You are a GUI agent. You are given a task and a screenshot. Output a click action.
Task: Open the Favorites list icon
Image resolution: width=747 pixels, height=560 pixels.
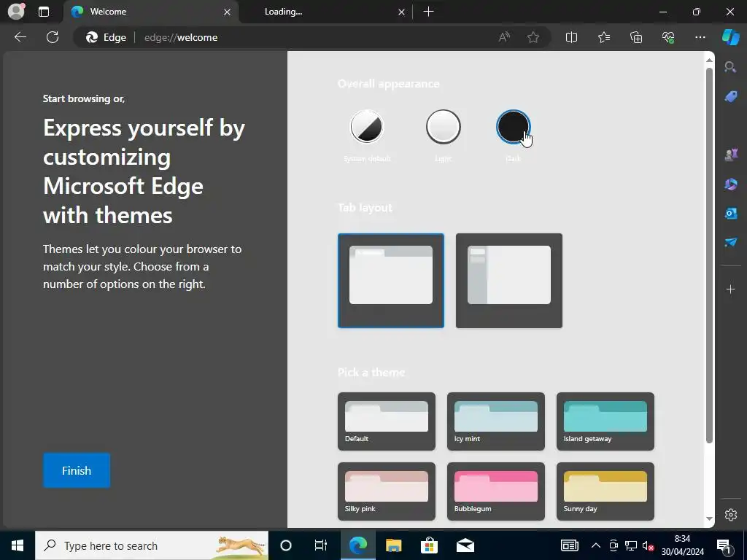coord(603,37)
